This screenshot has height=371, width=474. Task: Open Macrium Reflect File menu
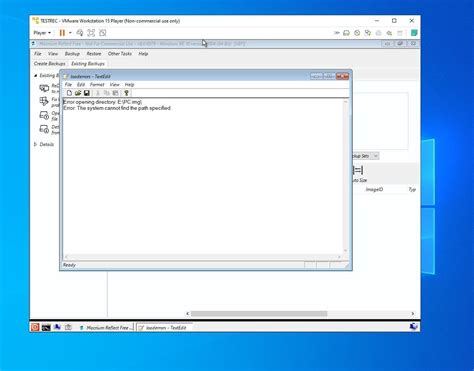38,54
